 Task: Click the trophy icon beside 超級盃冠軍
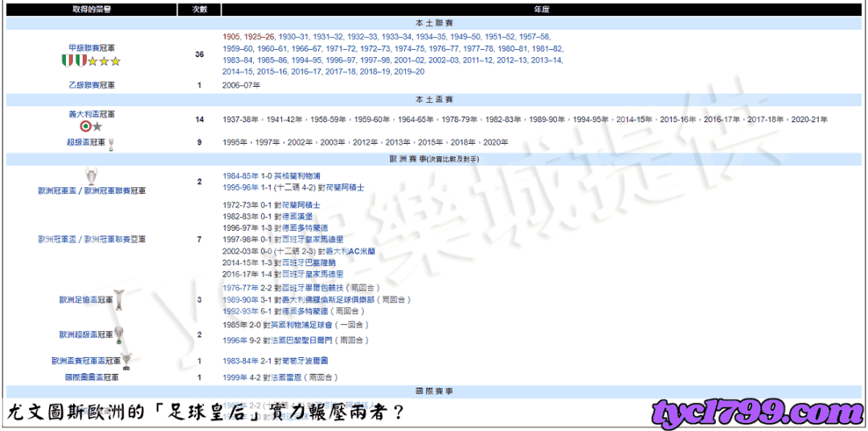[111, 144]
